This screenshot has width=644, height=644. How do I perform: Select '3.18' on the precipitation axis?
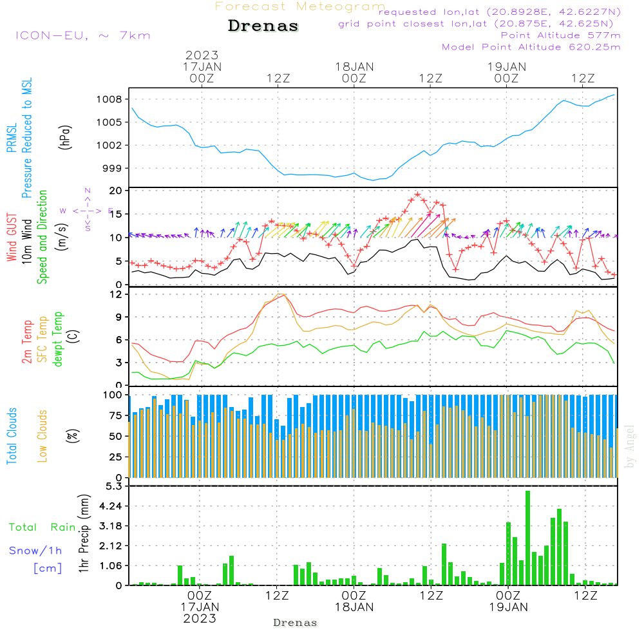[111, 527]
